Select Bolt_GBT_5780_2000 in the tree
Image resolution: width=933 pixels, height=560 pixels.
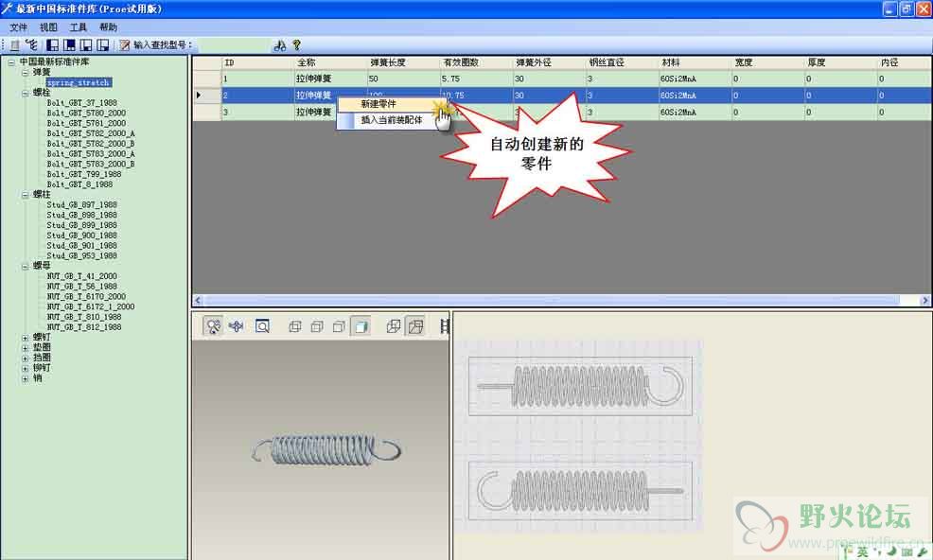86,114
